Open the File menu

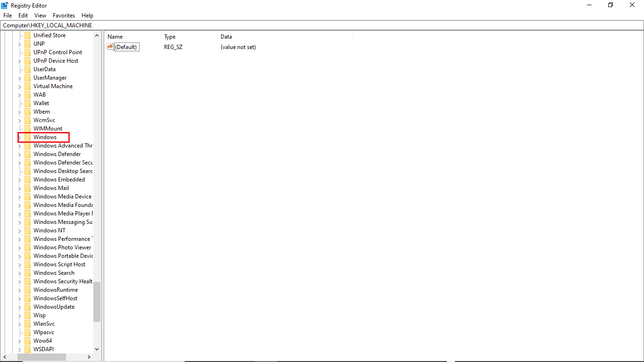(8, 16)
